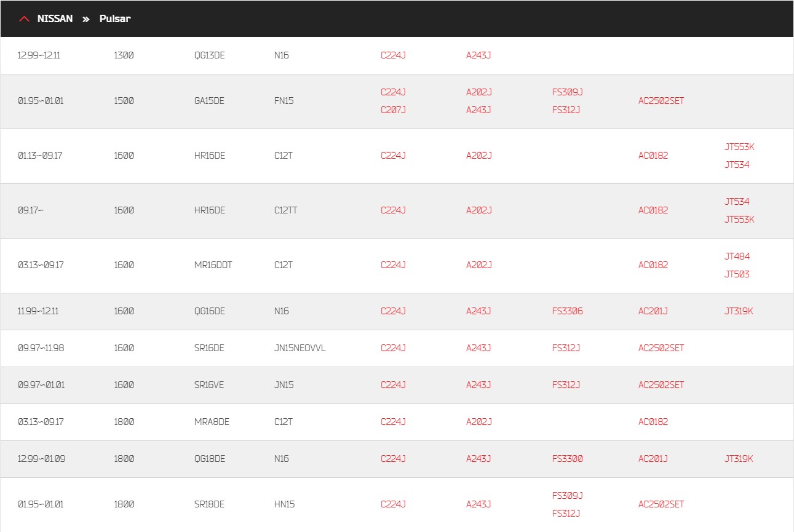Open JT553K in the C12TT row
Image resolution: width=794 pixels, height=532 pixels.
click(x=739, y=220)
